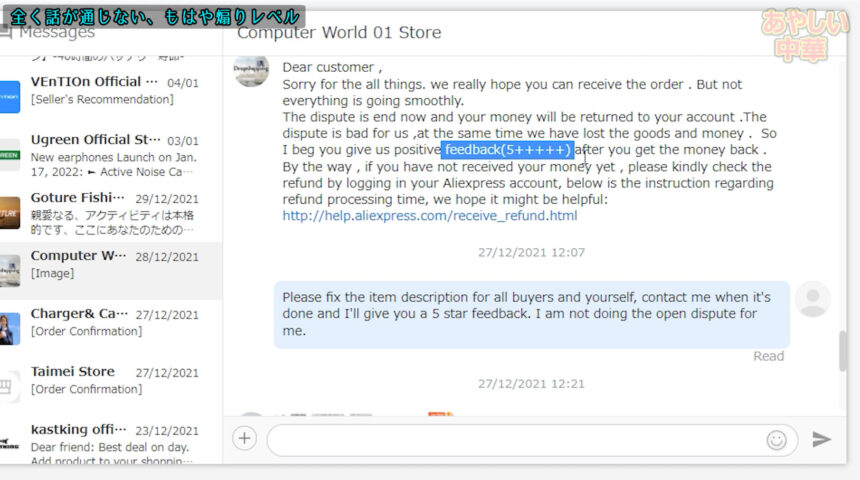860x480 pixels.
Task: Open the emoji picker smiley icon
Action: 776,440
